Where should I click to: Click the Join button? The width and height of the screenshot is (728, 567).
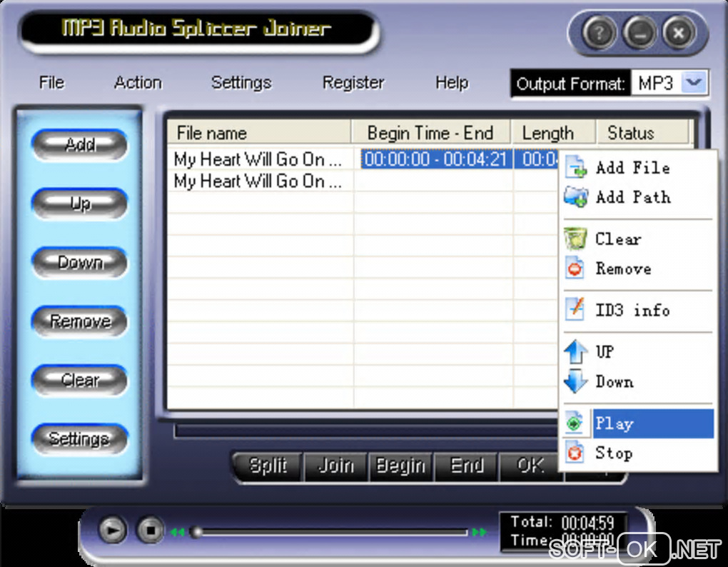pos(335,466)
